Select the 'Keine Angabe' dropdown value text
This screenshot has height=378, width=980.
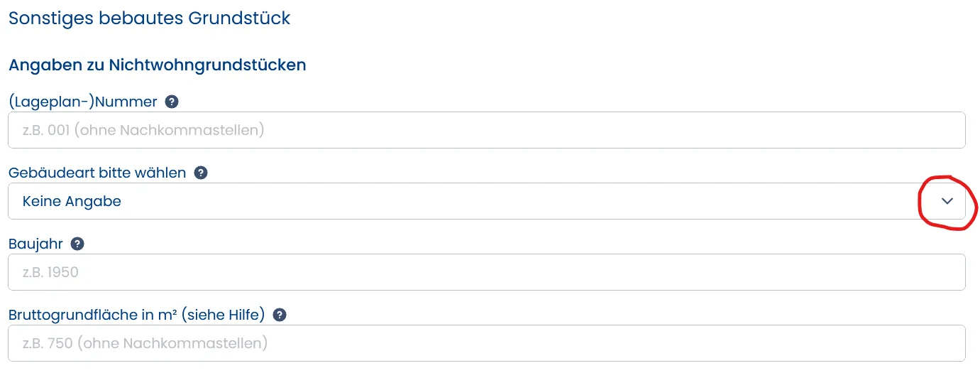(72, 201)
